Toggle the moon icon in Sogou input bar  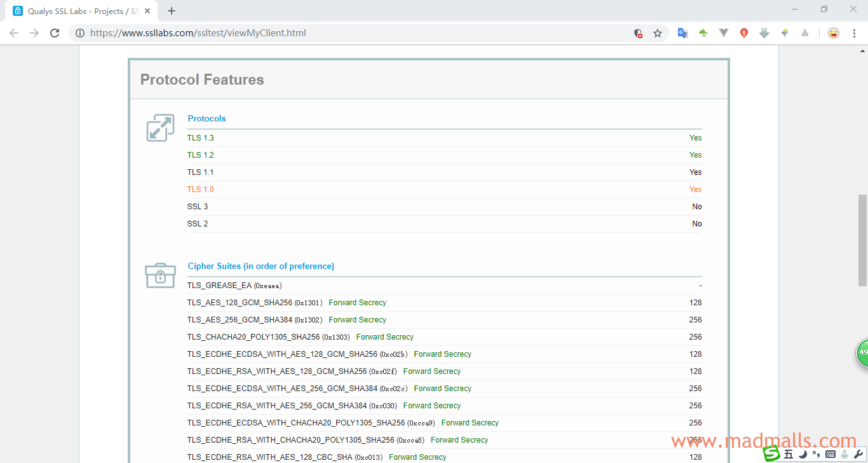coord(803,454)
